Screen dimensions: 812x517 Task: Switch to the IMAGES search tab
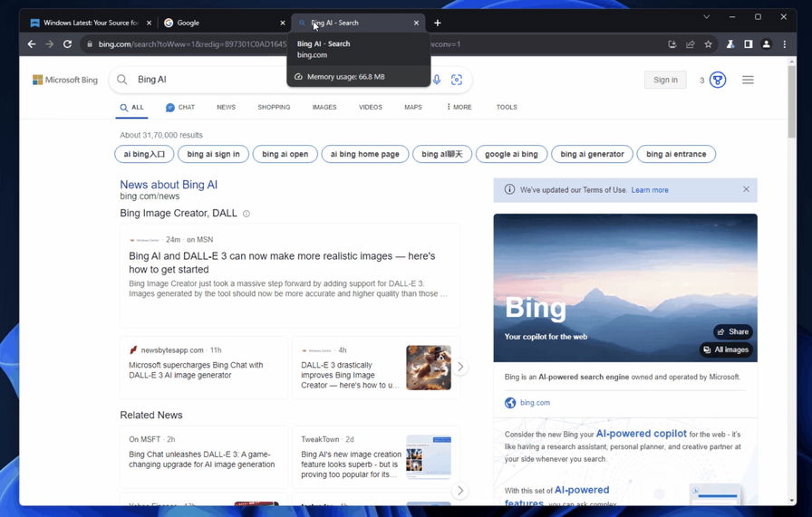pyautogui.click(x=324, y=107)
